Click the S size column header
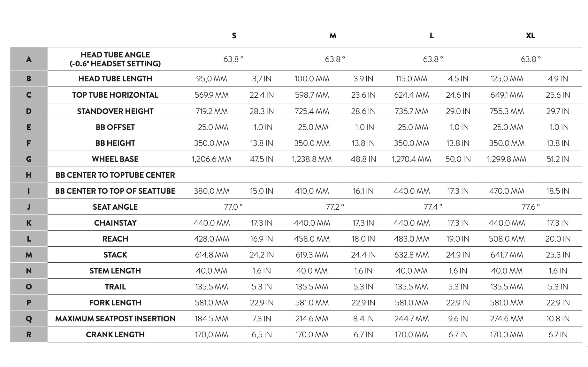Viewport: 588px width, 367px height. pyautogui.click(x=234, y=36)
